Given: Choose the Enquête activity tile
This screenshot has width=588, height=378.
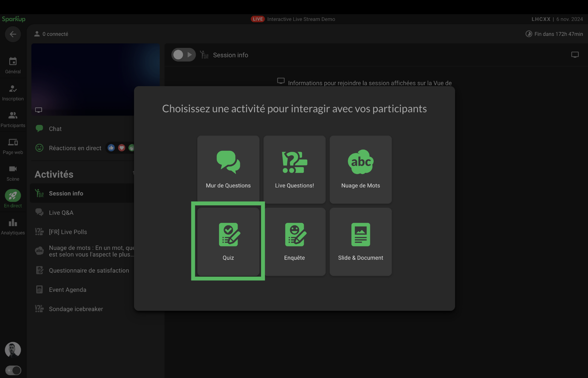Looking at the screenshot, I should click(x=294, y=241).
